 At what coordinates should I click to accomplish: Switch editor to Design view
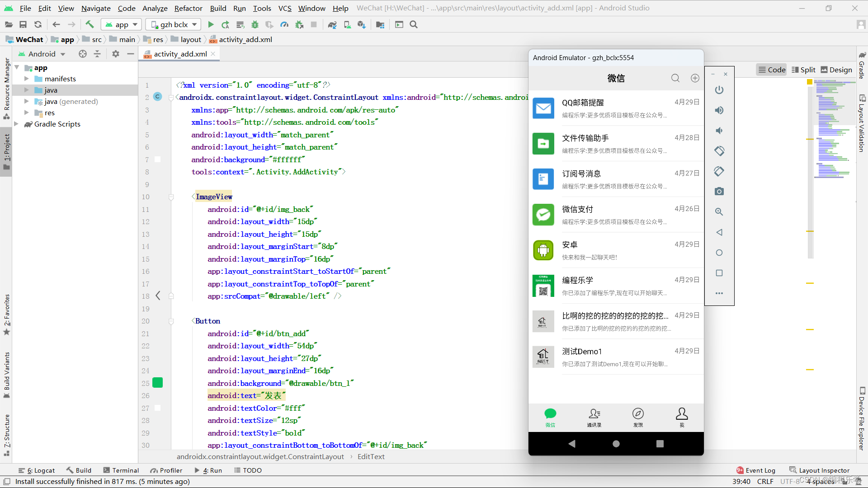(836, 70)
